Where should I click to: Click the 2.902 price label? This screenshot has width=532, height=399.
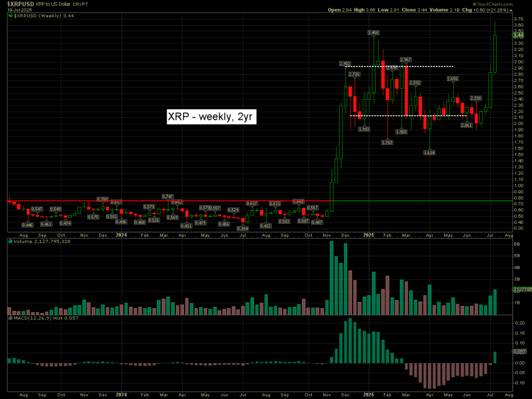coord(345,64)
